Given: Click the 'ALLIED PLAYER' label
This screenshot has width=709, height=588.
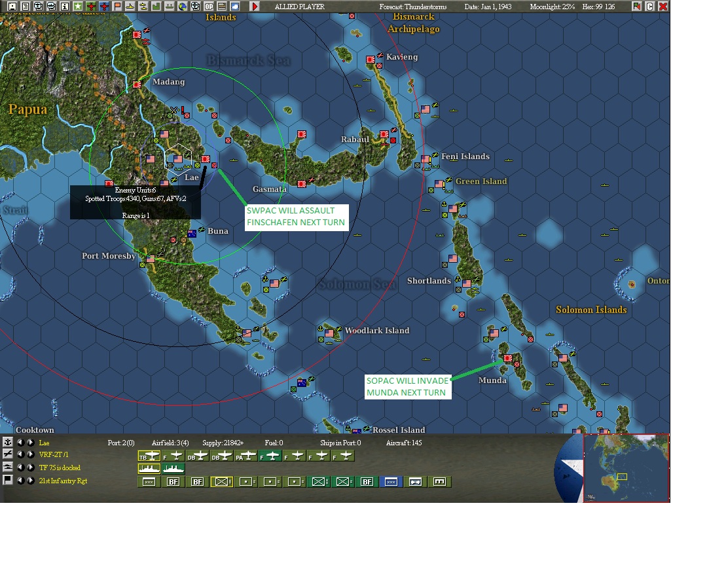Looking at the screenshot, I should (300, 7).
